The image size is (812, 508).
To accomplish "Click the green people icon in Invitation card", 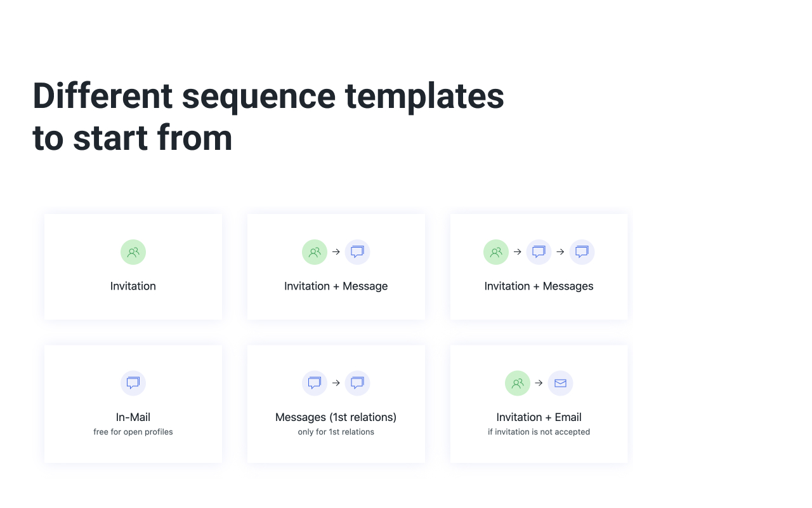I will point(133,252).
